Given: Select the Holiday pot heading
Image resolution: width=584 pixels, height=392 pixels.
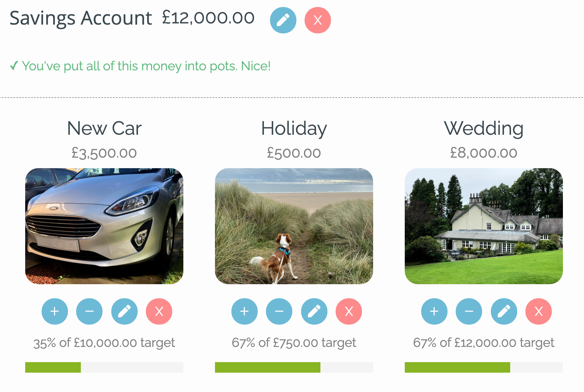Looking at the screenshot, I should pos(294,128).
